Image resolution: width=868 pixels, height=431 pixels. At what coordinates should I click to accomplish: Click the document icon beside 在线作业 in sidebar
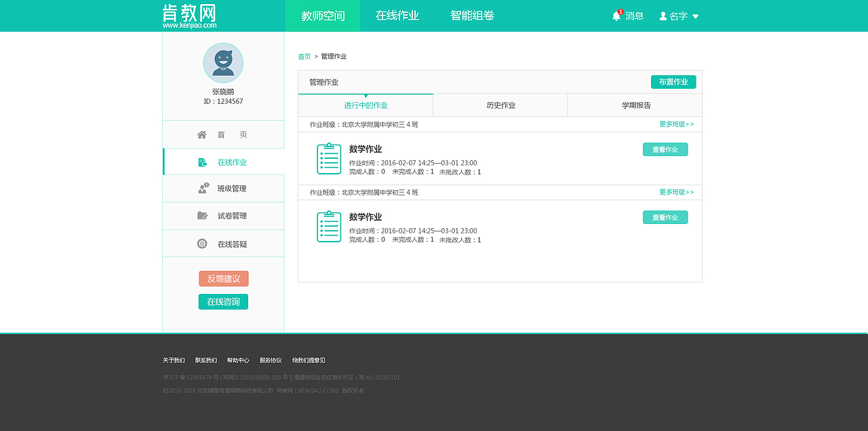click(x=202, y=162)
